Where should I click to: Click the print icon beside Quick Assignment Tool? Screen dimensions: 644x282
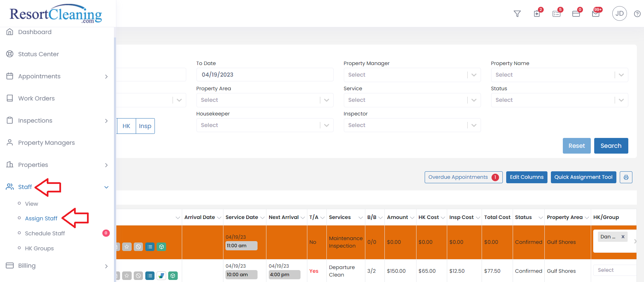tap(626, 177)
